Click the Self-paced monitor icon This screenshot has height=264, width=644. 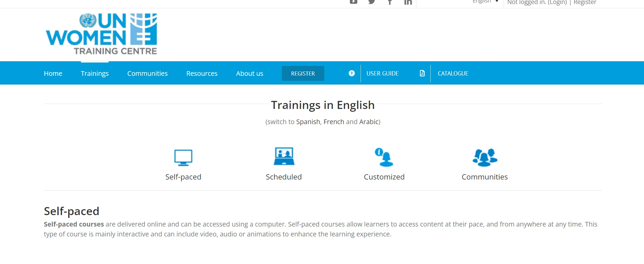click(x=183, y=158)
